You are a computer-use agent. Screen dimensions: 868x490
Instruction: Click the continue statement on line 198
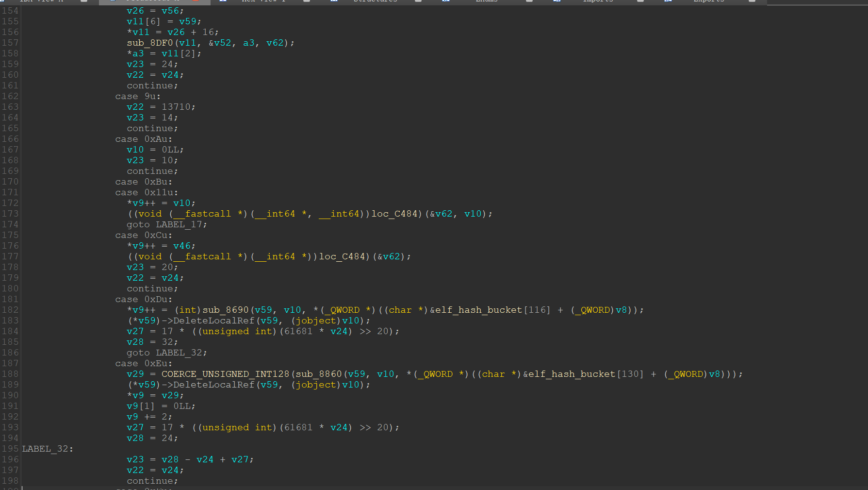152,481
